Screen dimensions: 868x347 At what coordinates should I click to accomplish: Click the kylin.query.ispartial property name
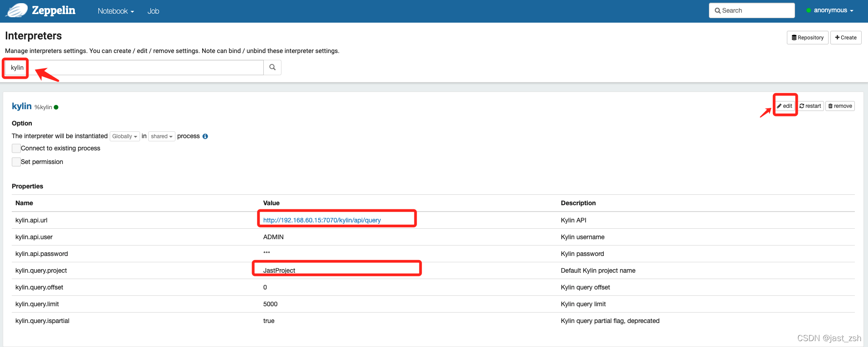pyautogui.click(x=43, y=321)
